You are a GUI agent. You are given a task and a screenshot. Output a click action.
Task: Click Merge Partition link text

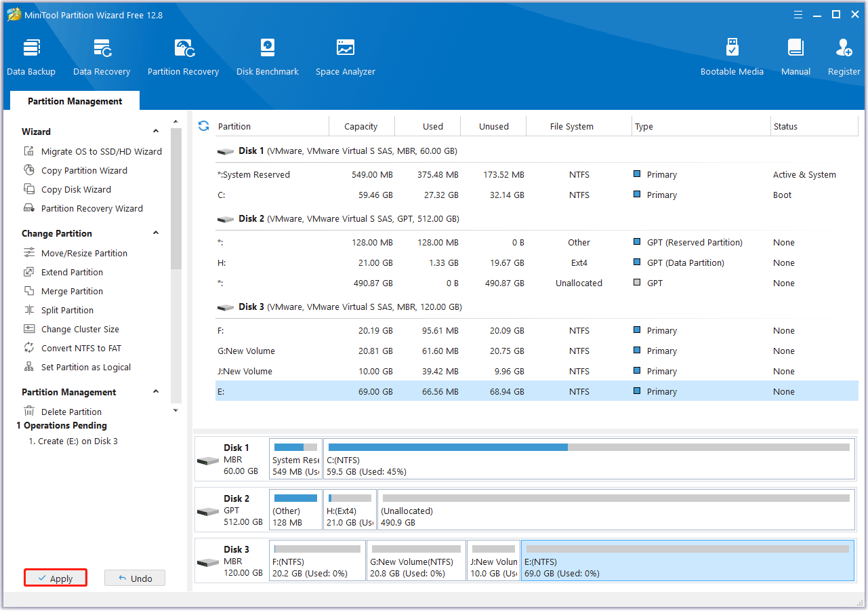pos(72,291)
